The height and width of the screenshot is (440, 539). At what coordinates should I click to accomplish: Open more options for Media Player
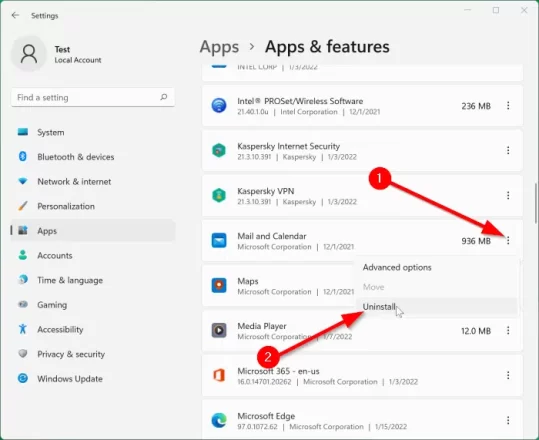coord(508,330)
